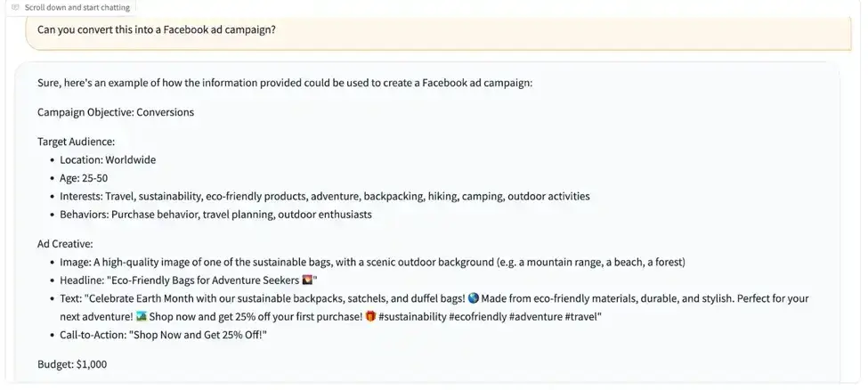The image size is (868, 390).
Task: Click the gift emoji after "first purchase!"
Action: click(x=371, y=316)
